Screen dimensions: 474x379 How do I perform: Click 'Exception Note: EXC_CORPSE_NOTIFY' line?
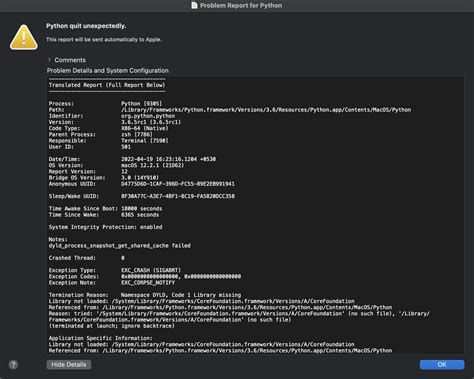[x=112, y=282]
